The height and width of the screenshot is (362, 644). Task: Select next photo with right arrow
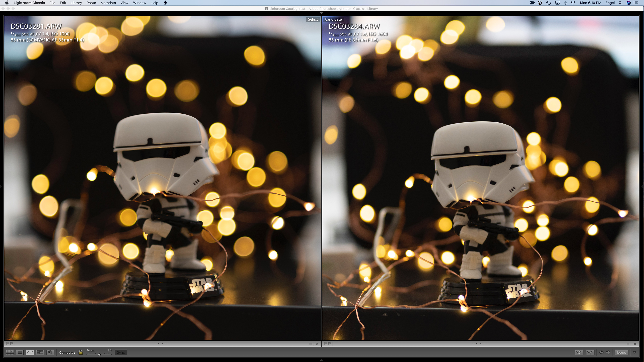click(x=608, y=352)
